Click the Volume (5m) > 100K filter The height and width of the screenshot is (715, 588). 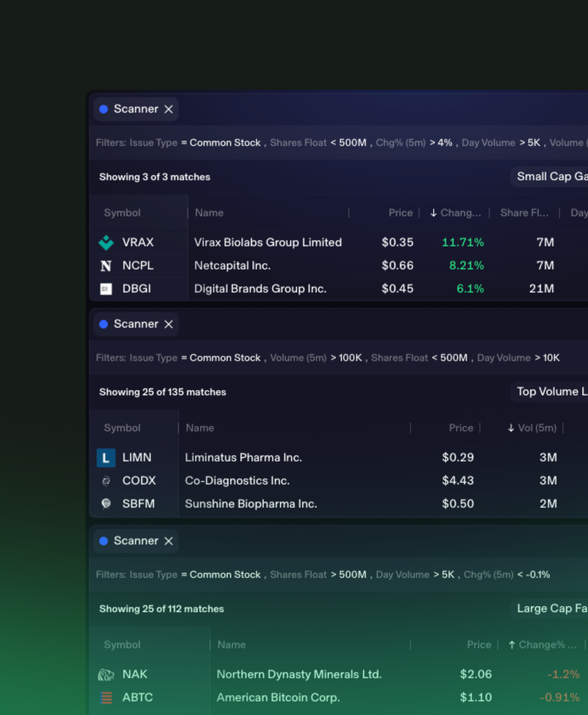[x=316, y=358]
